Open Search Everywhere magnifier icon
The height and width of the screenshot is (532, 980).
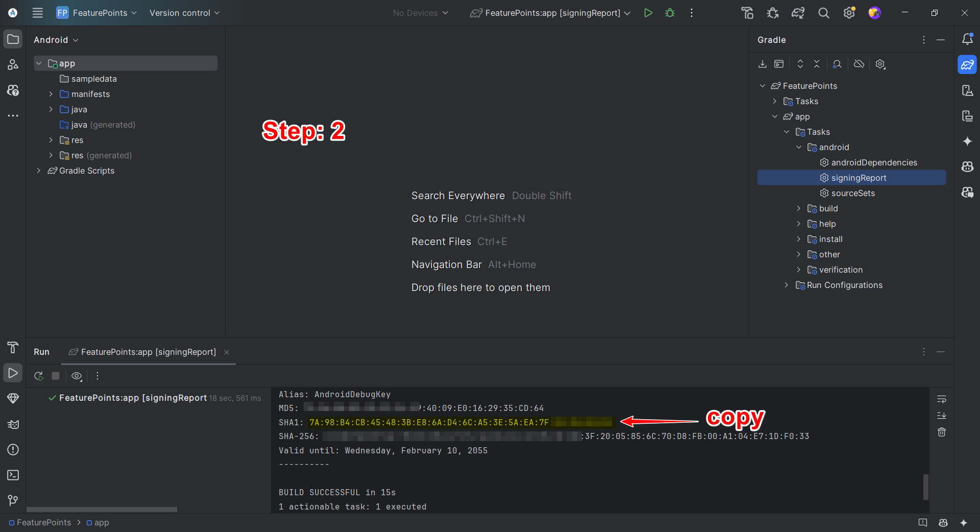(823, 13)
